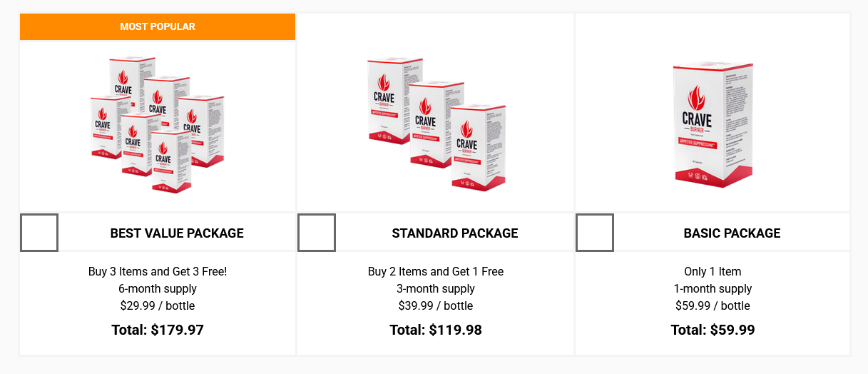868x374 pixels.
Task: Select the Best Value Package title
Action: click(177, 233)
